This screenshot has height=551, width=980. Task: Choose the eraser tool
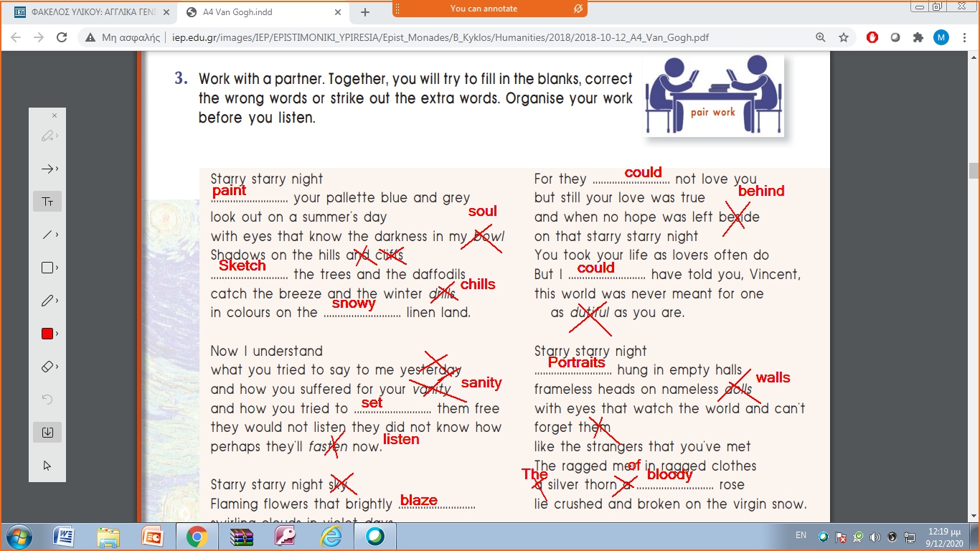pos(47,367)
